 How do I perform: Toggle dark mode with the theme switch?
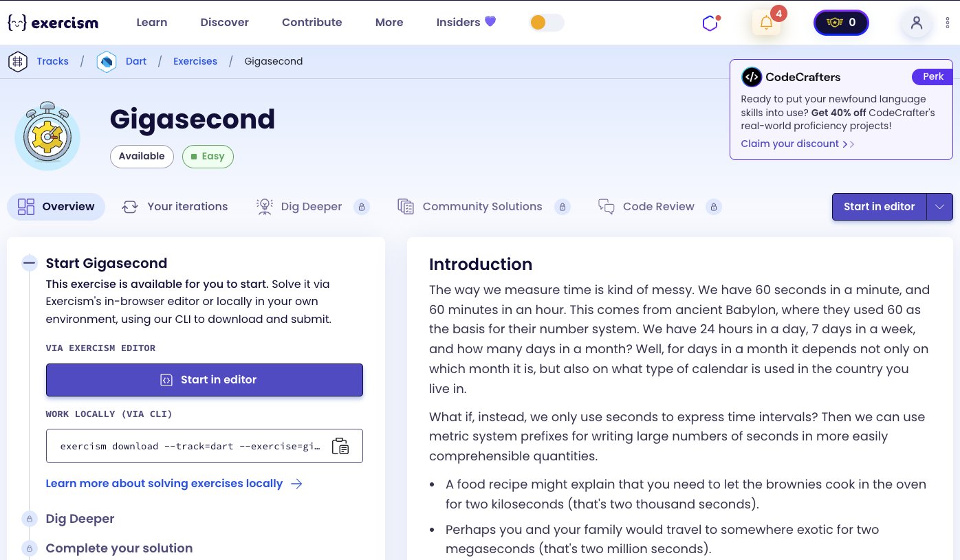pyautogui.click(x=547, y=22)
